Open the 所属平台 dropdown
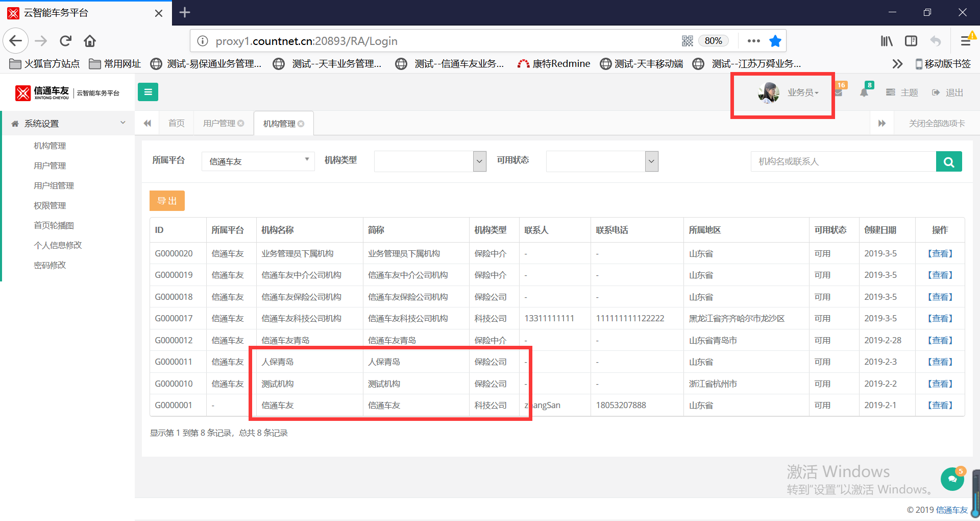 click(258, 161)
